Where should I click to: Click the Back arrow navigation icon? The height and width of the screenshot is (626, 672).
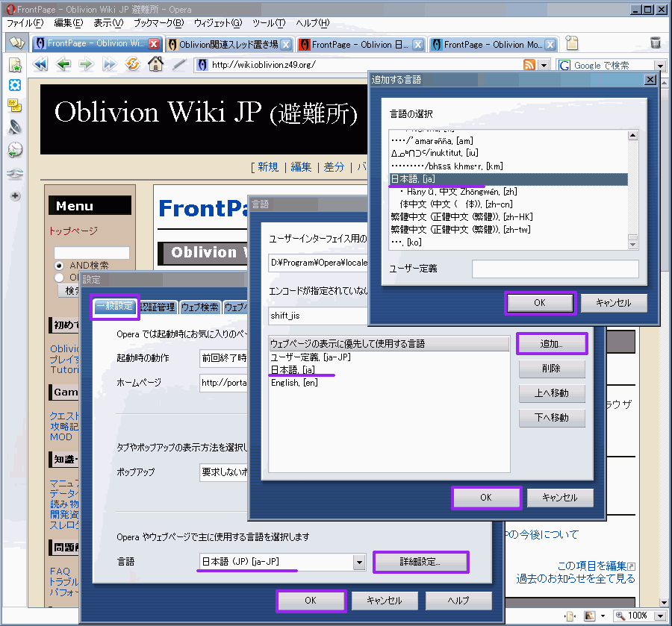point(63,65)
